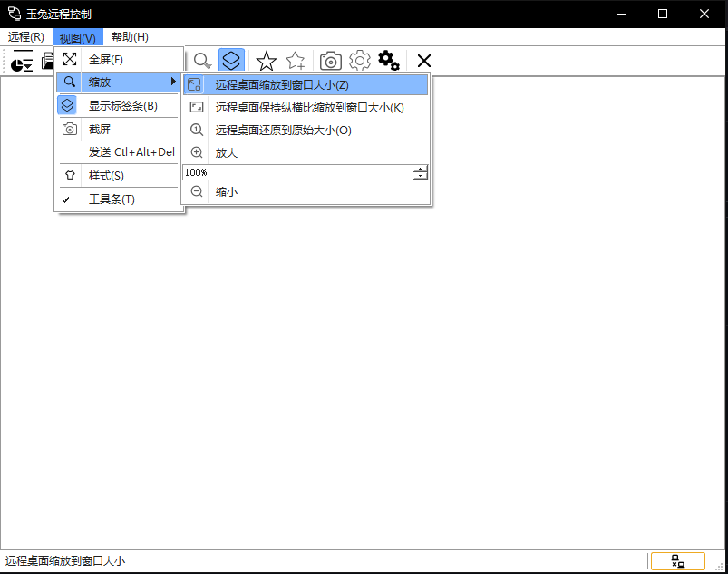Click the disconnected computers status bar icon
This screenshot has height=574, width=728.
(677, 561)
